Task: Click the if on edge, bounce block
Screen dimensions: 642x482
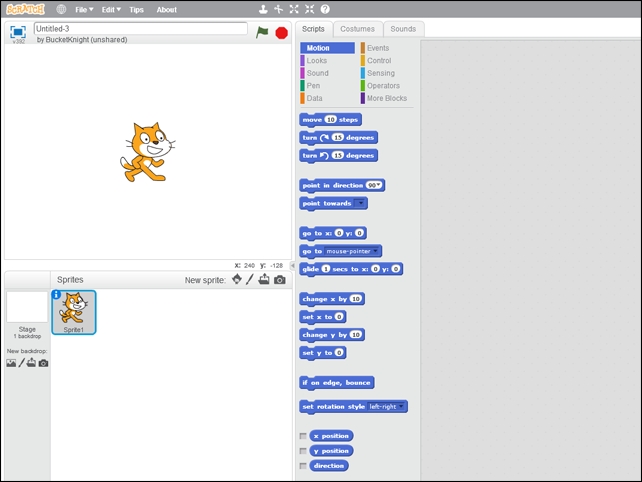Action: click(337, 383)
